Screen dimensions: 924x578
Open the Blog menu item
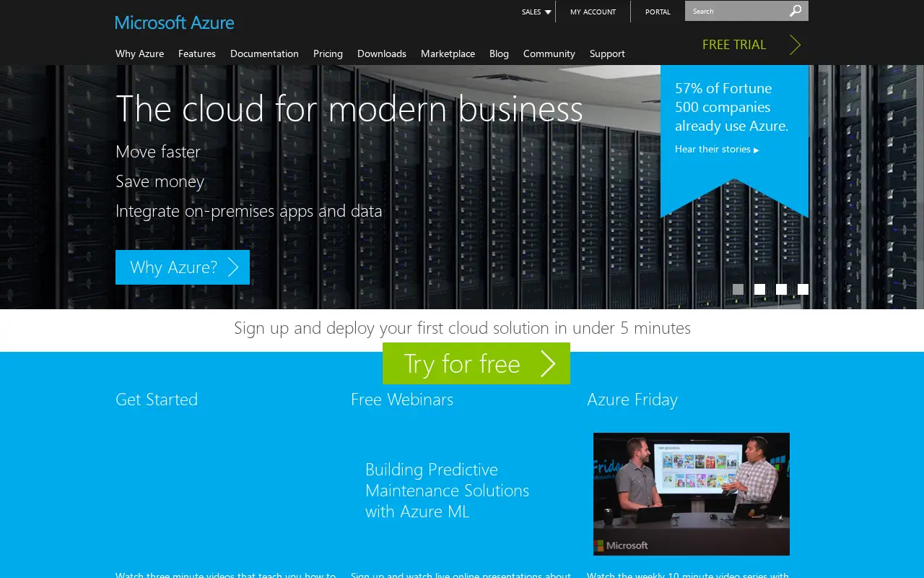pyautogui.click(x=499, y=53)
